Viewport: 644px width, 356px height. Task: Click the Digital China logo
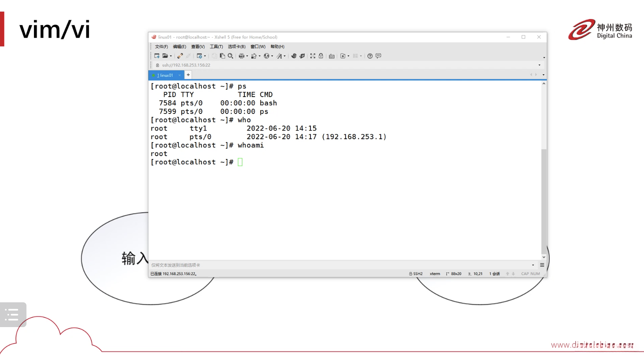coord(600,29)
